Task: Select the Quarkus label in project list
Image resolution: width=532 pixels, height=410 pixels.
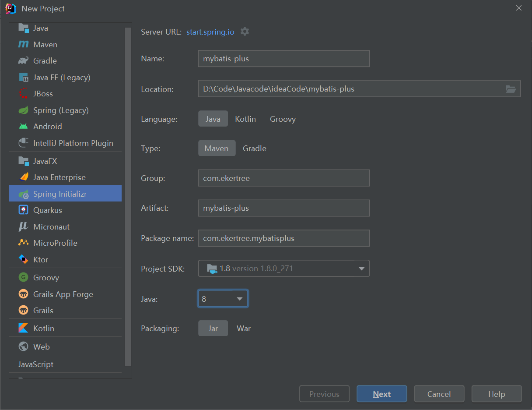Action: point(48,210)
